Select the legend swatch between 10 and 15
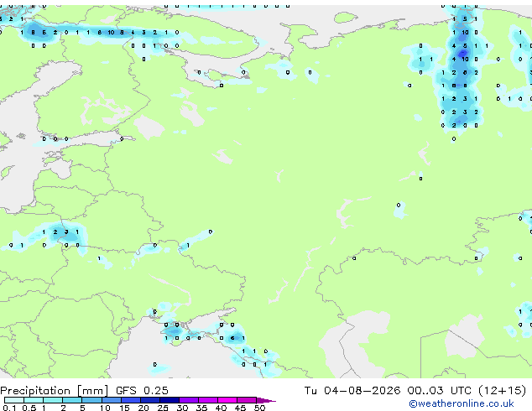Image resolution: width=532 pixels, height=411 pixels. pyautogui.click(x=112, y=400)
